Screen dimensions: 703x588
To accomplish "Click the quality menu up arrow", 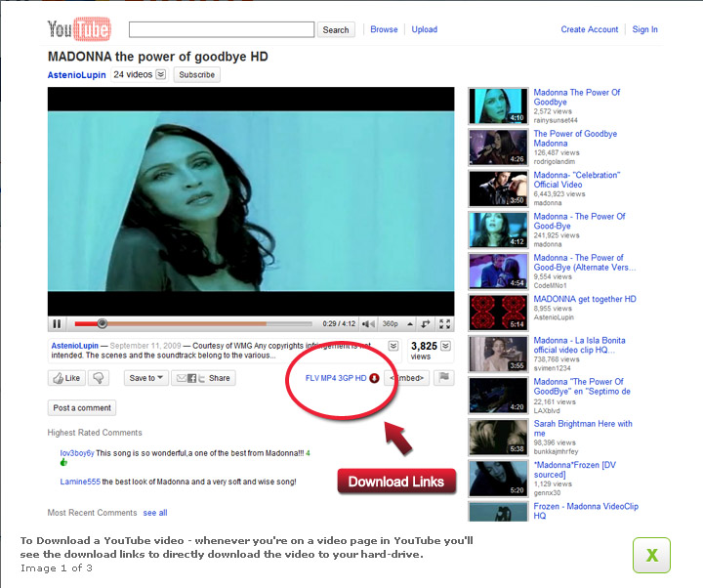I will pos(410,324).
